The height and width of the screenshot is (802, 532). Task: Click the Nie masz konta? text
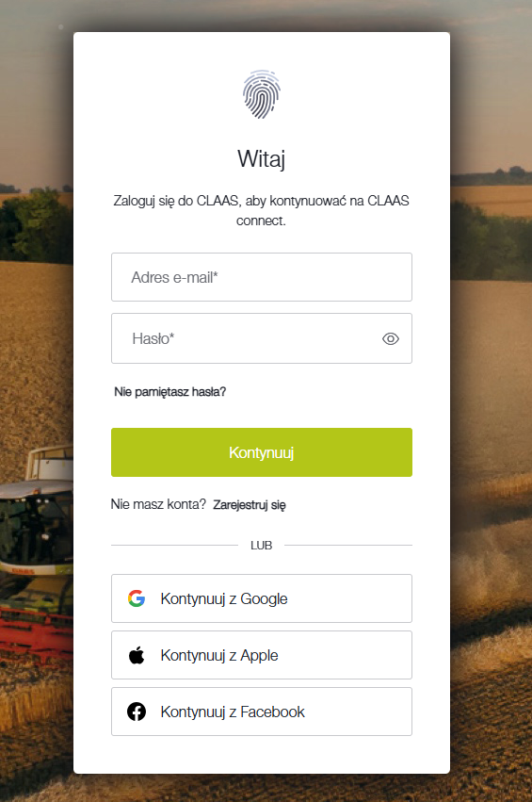point(158,504)
